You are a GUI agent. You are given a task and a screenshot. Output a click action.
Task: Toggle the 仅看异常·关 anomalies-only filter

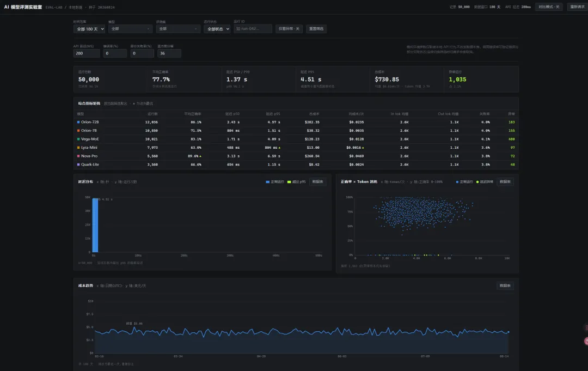(x=289, y=29)
